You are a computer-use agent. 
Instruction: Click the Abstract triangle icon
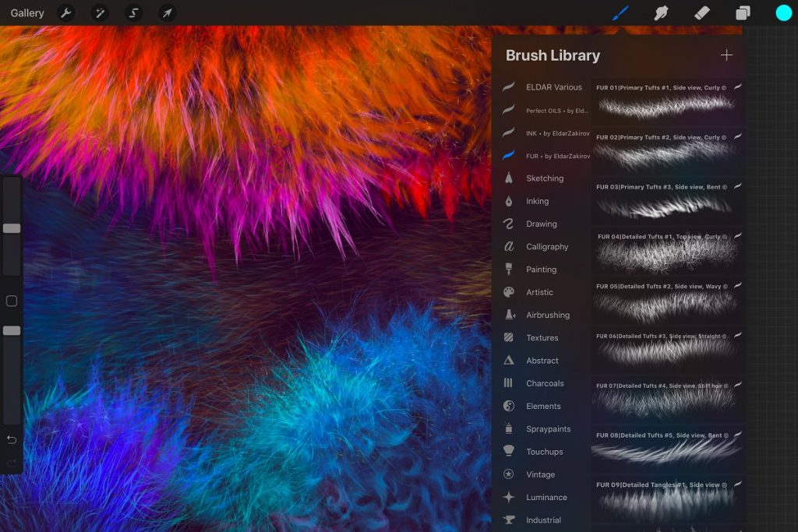pyautogui.click(x=508, y=360)
